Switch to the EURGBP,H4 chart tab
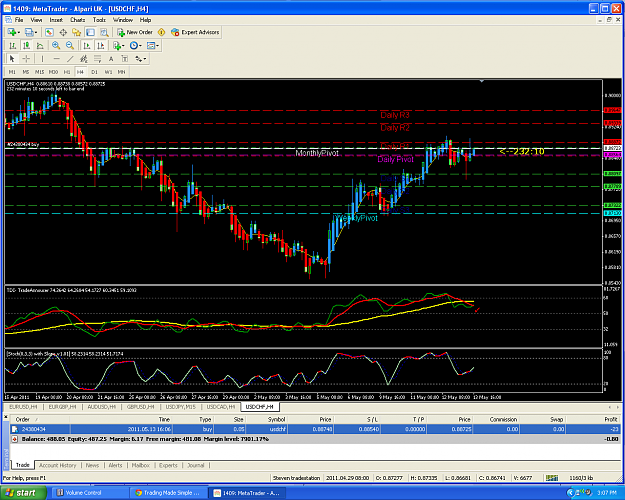This screenshot has width=625, height=500. (x=62, y=407)
